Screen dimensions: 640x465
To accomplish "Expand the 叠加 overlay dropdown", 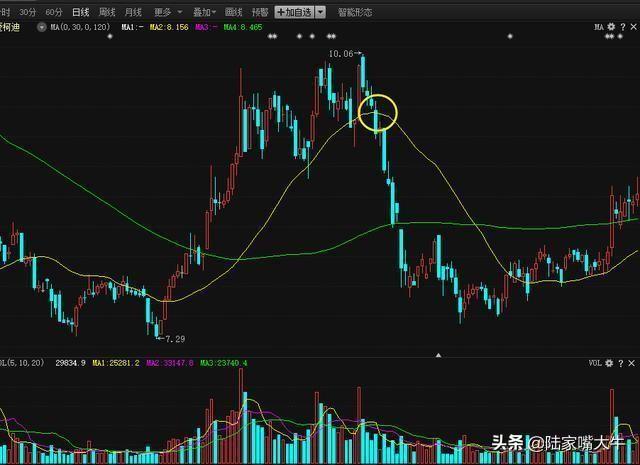I will [203, 12].
